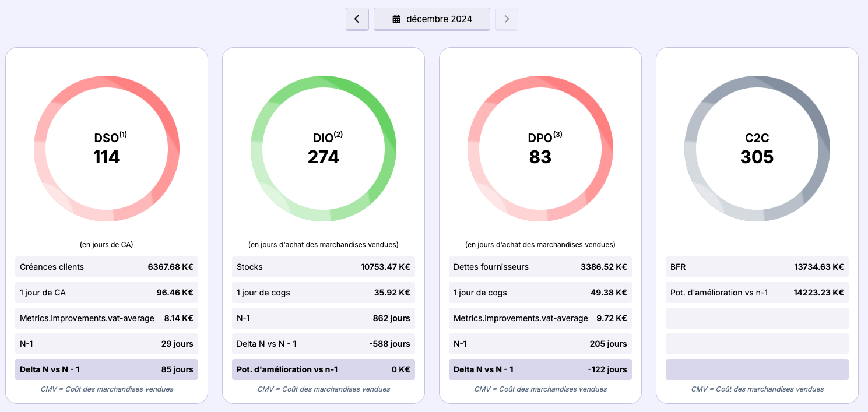Click highlighted Delta N vs N-1 row in DSO

coord(107,369)
